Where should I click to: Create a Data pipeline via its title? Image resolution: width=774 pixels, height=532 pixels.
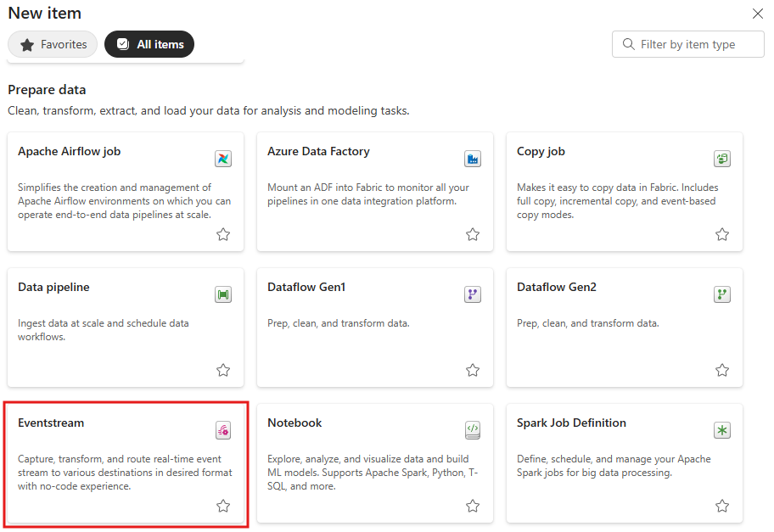[x=53, y=288]
